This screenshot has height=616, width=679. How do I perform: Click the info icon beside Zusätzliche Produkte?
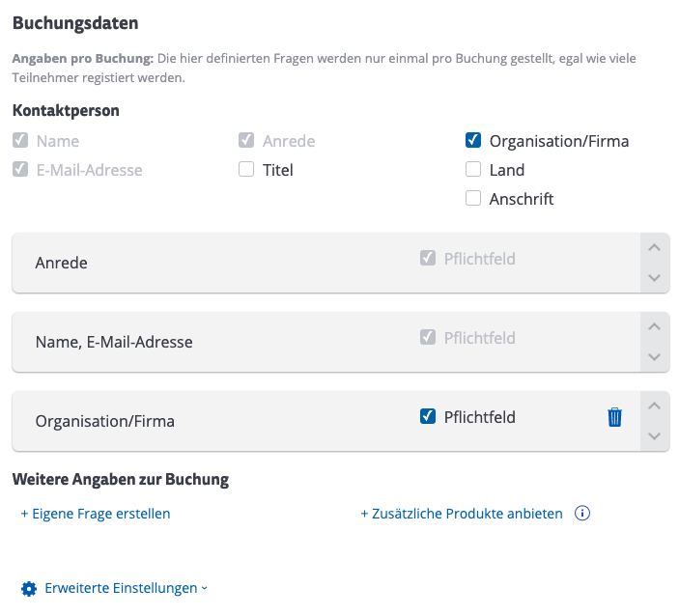[581, 514]
